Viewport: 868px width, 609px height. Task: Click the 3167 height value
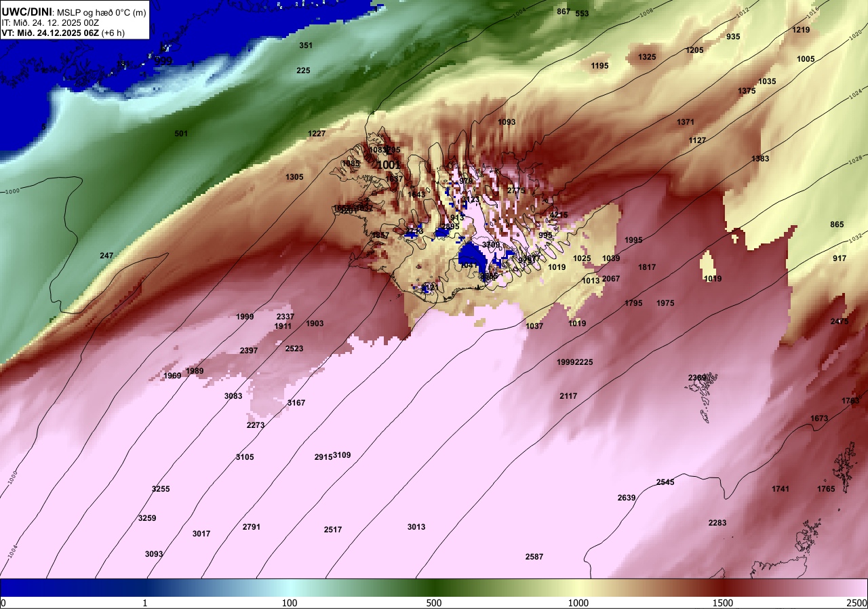pos(296,403)
